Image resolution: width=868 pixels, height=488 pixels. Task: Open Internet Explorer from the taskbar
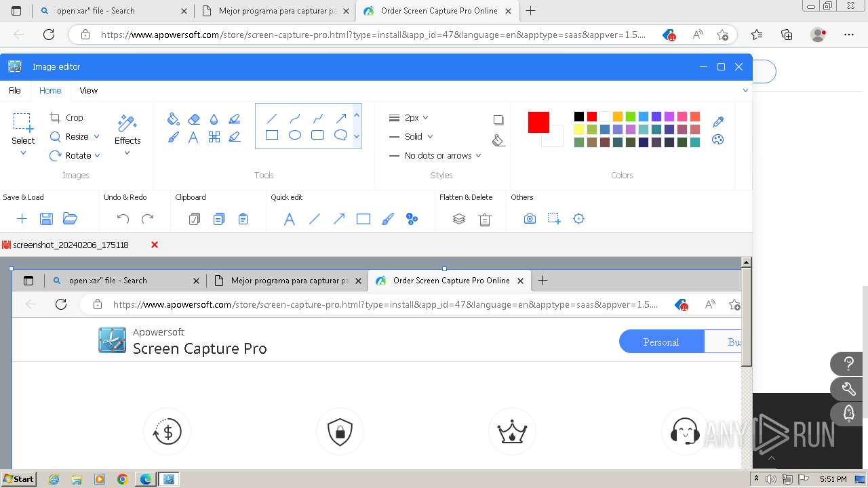(x=54, y=479)
